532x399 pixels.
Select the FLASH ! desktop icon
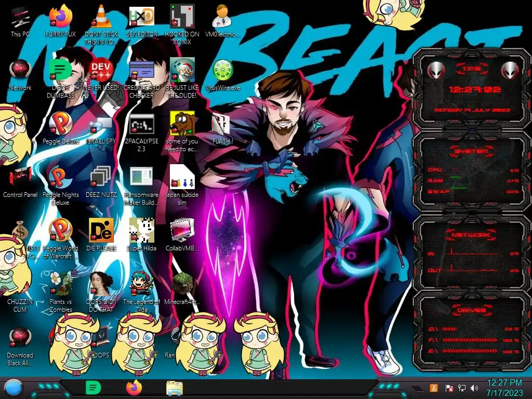pyautogui.click(x=222, y=128)
